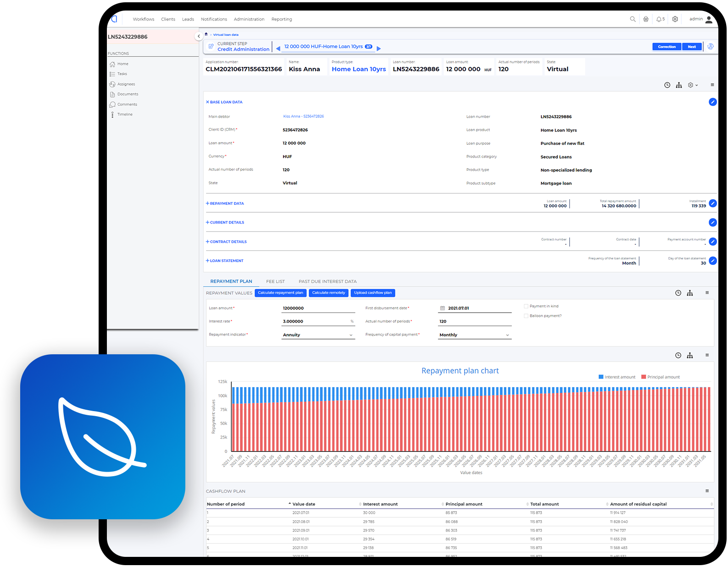The image size is (728, 572).
Task: Open the settings gear in top bar
Action: point(675,19)
